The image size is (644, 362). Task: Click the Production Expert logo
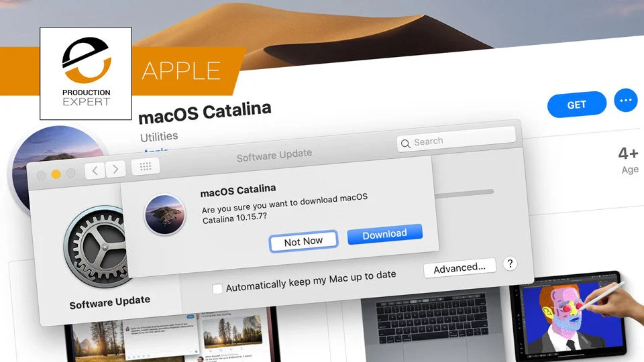coord(86,74)
